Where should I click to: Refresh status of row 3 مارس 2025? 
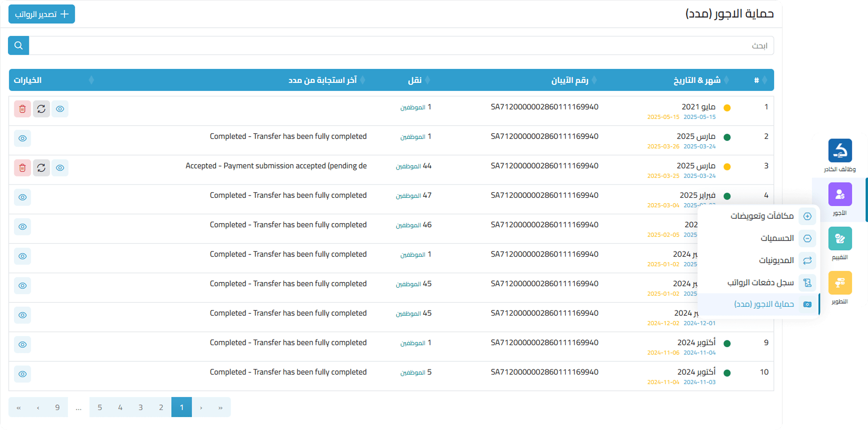tap(41, 168)
